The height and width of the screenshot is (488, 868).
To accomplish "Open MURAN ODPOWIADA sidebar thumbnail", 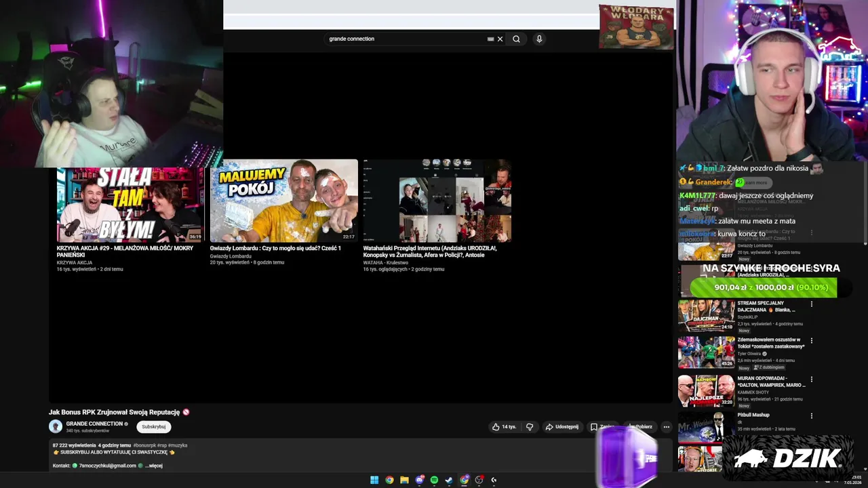I will point(706,391).
